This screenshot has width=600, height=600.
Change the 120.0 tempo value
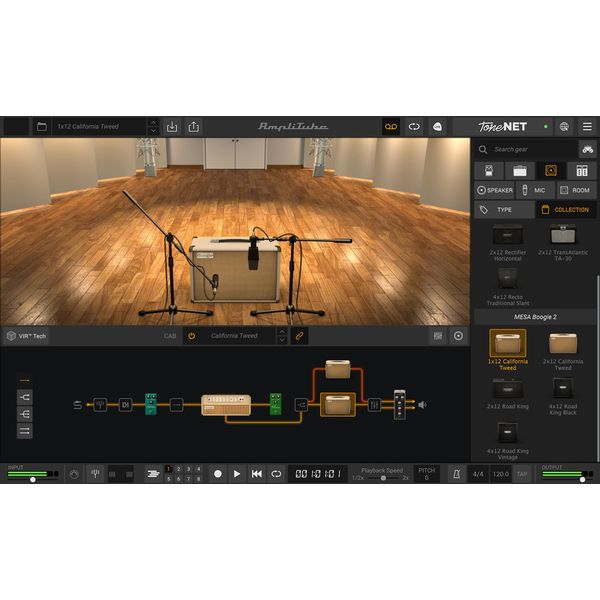click(x=501, y=474)
